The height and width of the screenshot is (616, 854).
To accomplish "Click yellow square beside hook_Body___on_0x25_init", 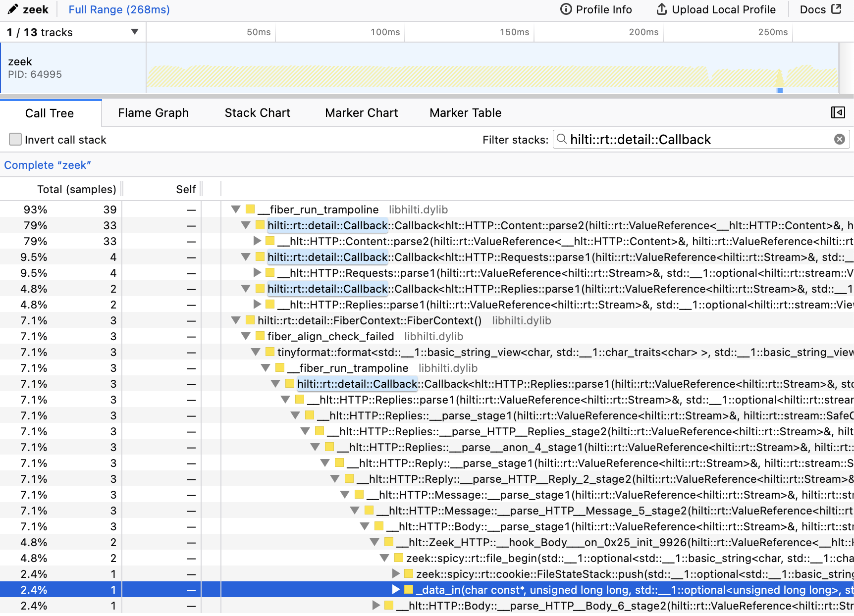I will [x=389, y=542].
